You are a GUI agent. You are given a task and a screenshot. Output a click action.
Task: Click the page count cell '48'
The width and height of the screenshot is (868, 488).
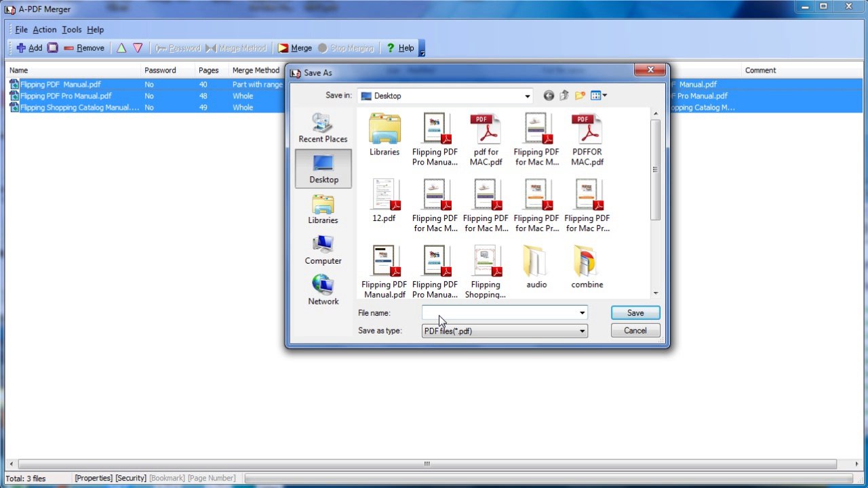click(x=203, y=96)
